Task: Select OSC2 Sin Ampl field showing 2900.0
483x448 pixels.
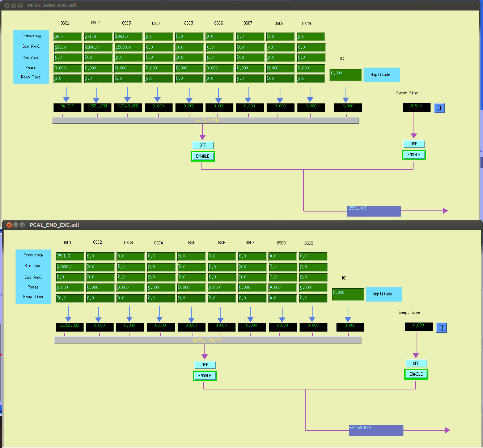Action: coord(98,47)
